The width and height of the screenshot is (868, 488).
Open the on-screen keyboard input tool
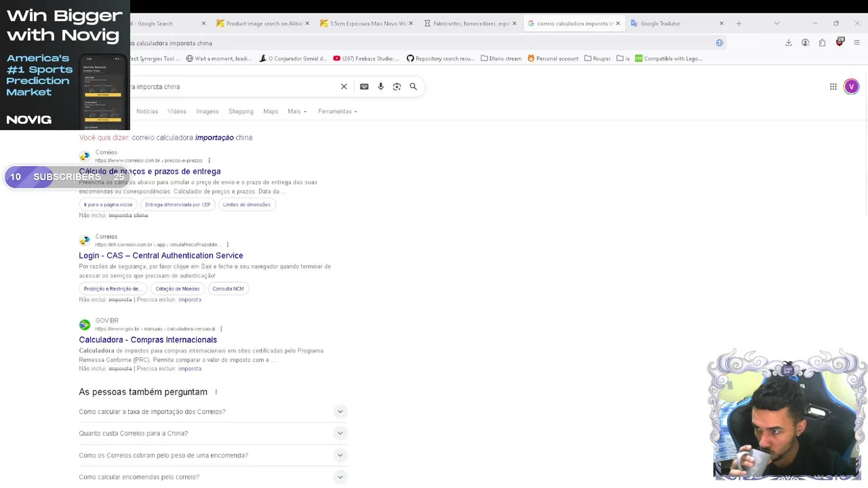tap(364, 87)
